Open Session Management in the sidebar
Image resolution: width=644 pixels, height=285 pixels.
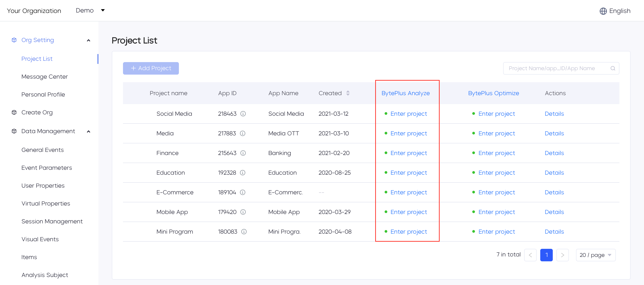coord(52,221)
